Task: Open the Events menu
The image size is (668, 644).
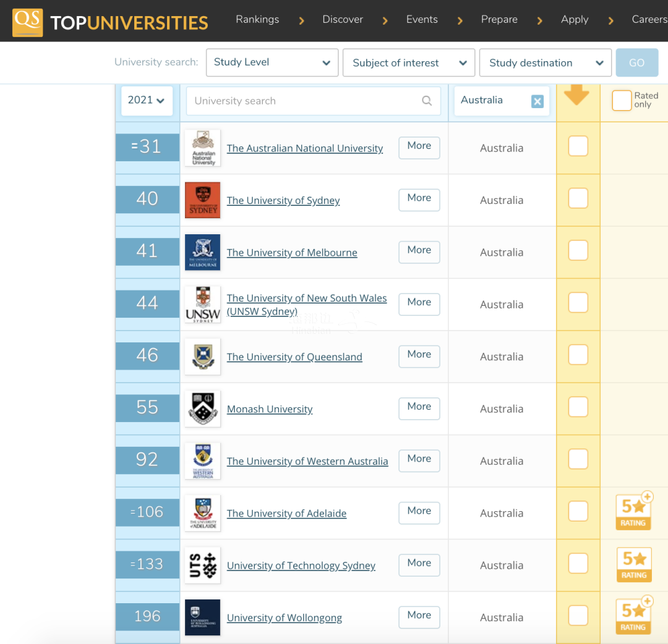Action: pyautogui.click(x=422, y=20)
